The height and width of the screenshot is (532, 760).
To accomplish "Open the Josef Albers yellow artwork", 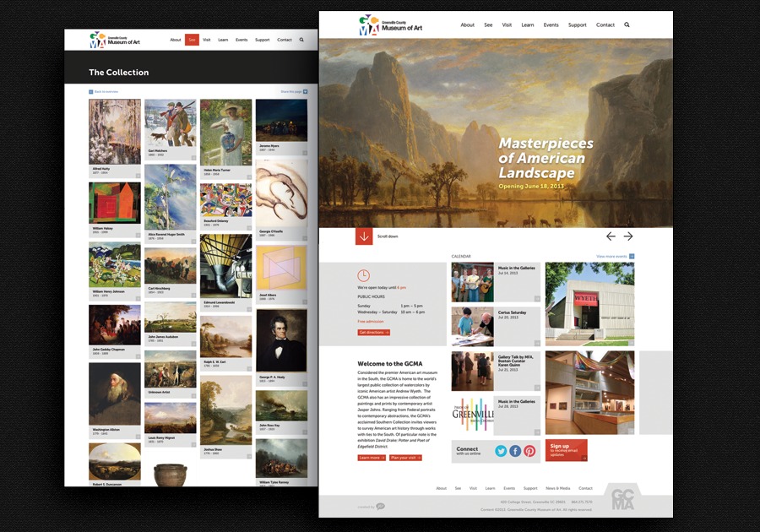I will [x=281, y=268].
